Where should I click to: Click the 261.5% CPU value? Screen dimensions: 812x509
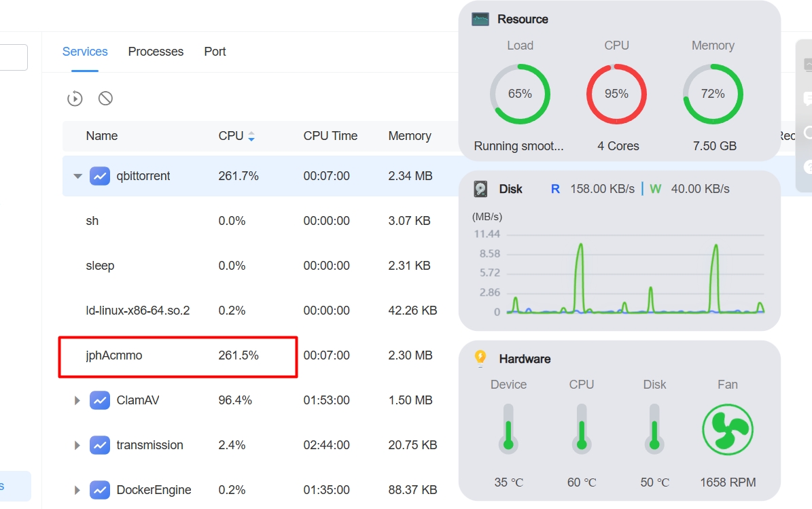point(239,355)
